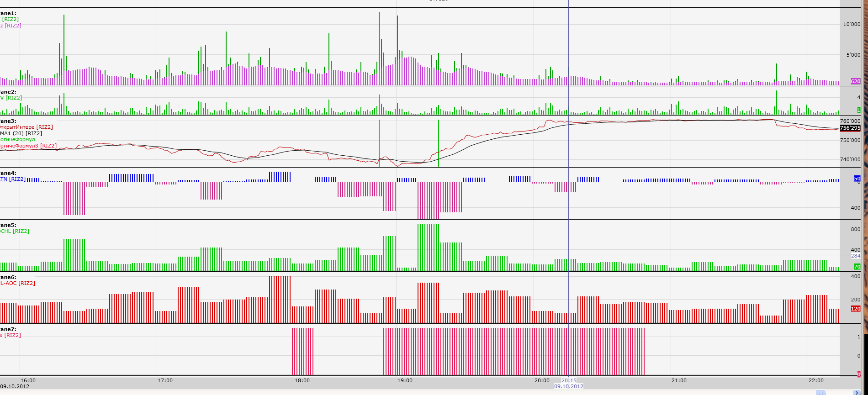Click the horizontal scrollbar right arrow

tap(856, 392)
